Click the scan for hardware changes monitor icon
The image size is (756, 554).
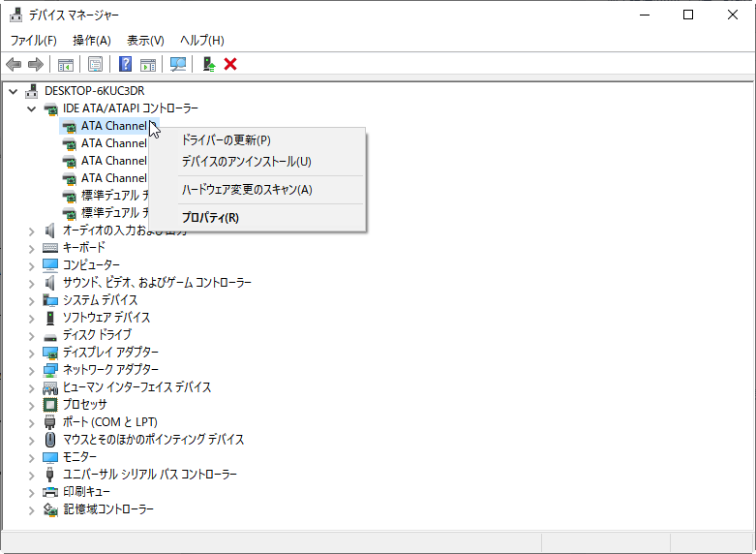(178, 64)
